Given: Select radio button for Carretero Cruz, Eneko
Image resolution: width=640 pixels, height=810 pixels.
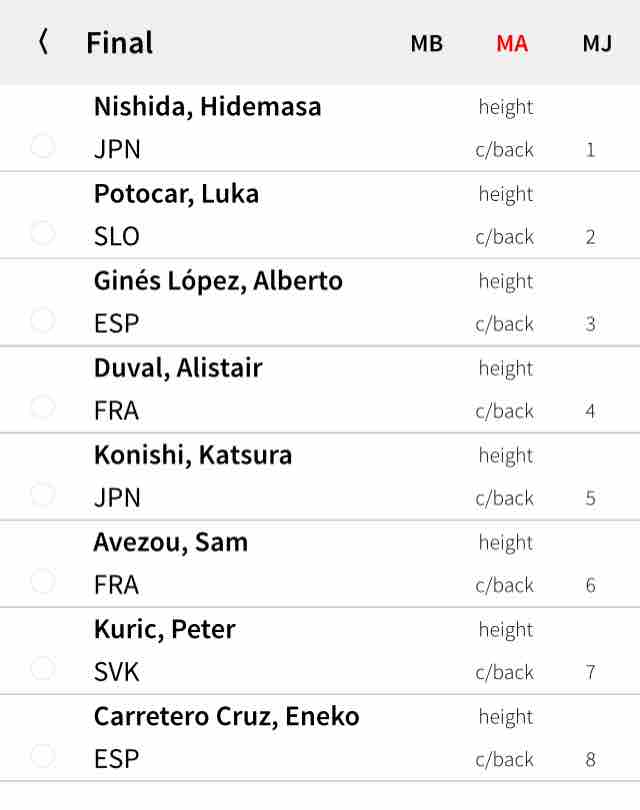Looking at the screenshot, I should coord(43,756).
